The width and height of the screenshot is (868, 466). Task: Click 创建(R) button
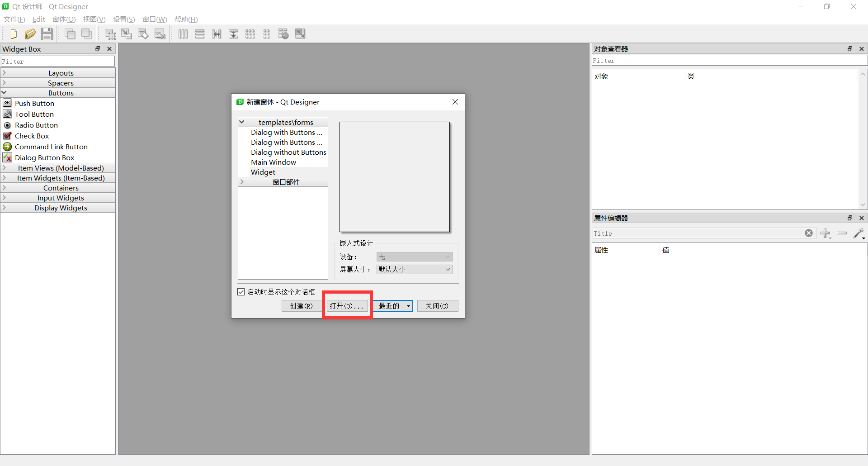point(301,306)
